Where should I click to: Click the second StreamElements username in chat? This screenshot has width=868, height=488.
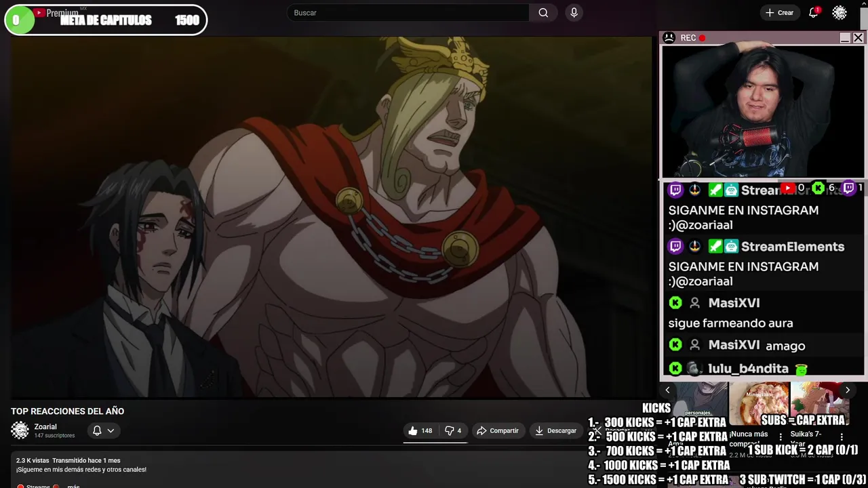[x=793, y=247]
